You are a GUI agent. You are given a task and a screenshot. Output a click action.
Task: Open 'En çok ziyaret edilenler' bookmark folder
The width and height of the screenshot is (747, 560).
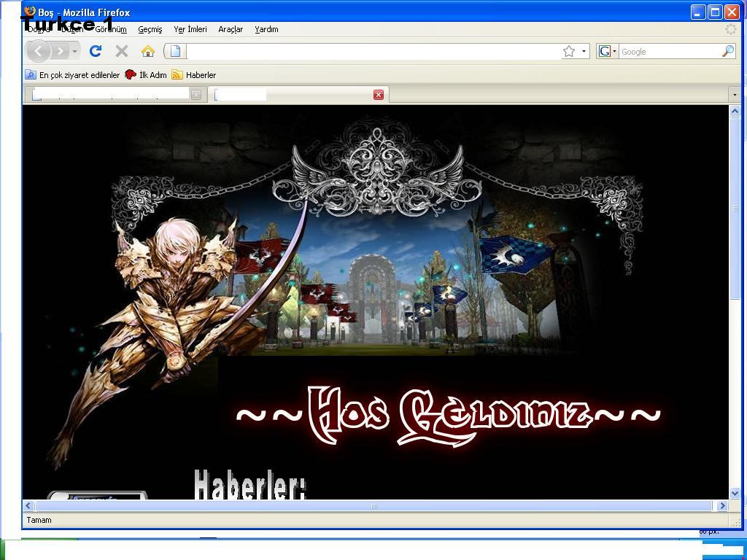coord(73,75)
